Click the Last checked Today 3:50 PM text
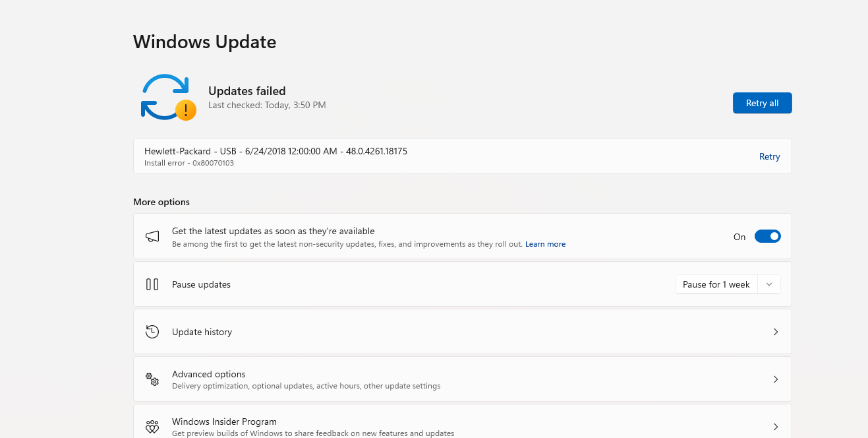 click(x=267, y=105)
